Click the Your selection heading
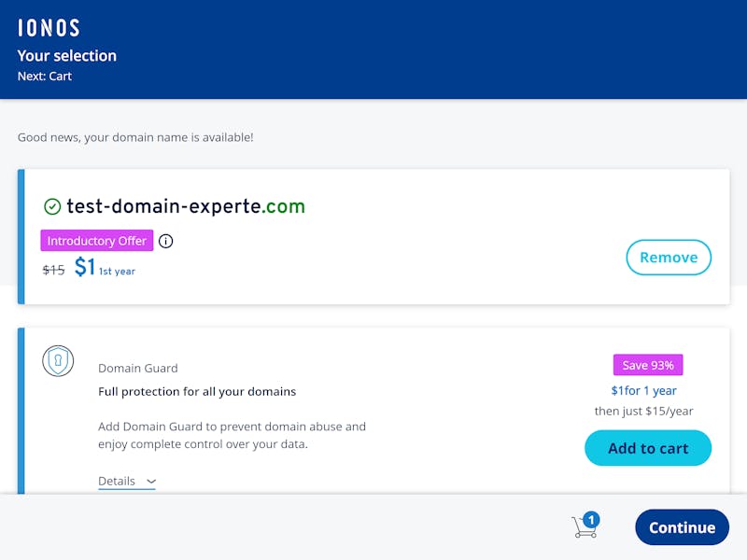 66,56
